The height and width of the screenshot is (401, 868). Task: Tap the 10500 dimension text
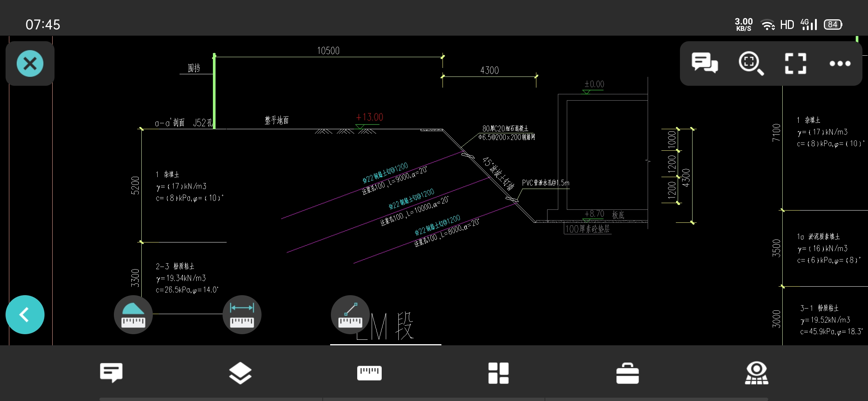[328, 51]
